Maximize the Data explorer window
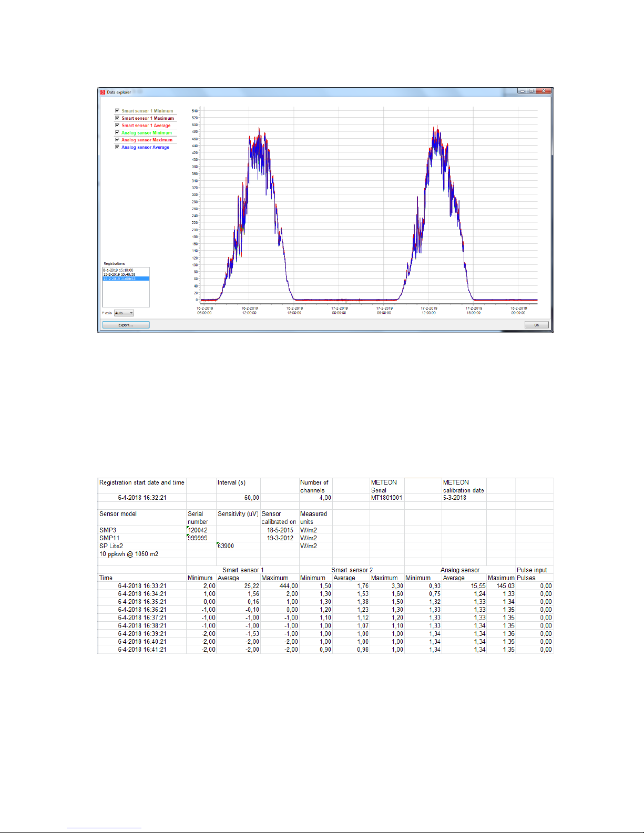Viewport: 644px width, 833px height. click(x=531, y=91)
